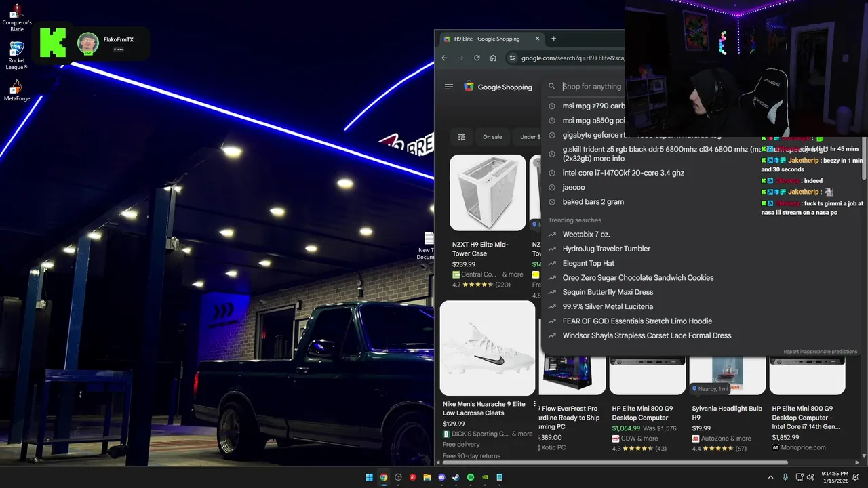
Task: Show hidden system tray icons
Action: click(770, 477)
